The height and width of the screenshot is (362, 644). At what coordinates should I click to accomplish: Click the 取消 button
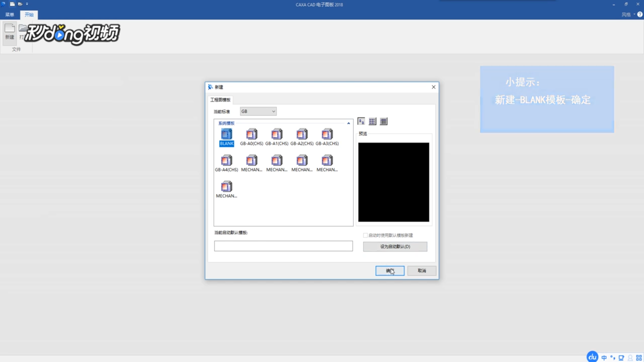pyautogui.click(x=422, y=270)
